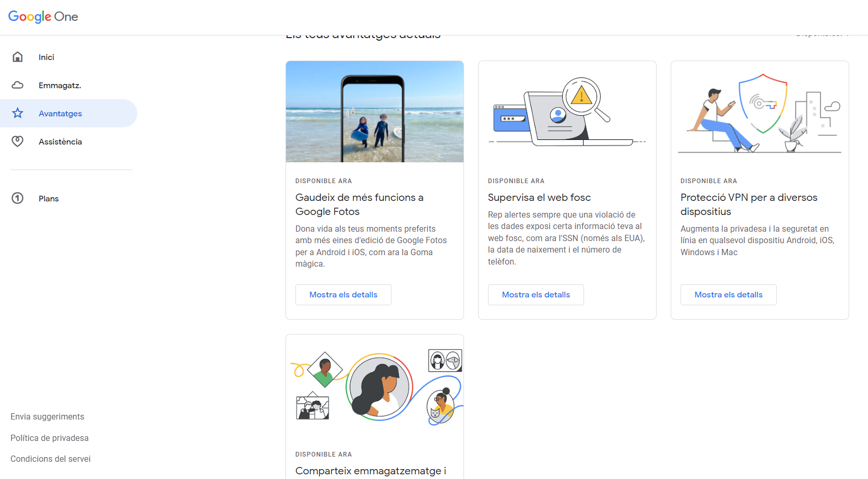This screenshot has width=868, height=479.
Task: Click the dark web laptop illustration
Action: [567, 112]
